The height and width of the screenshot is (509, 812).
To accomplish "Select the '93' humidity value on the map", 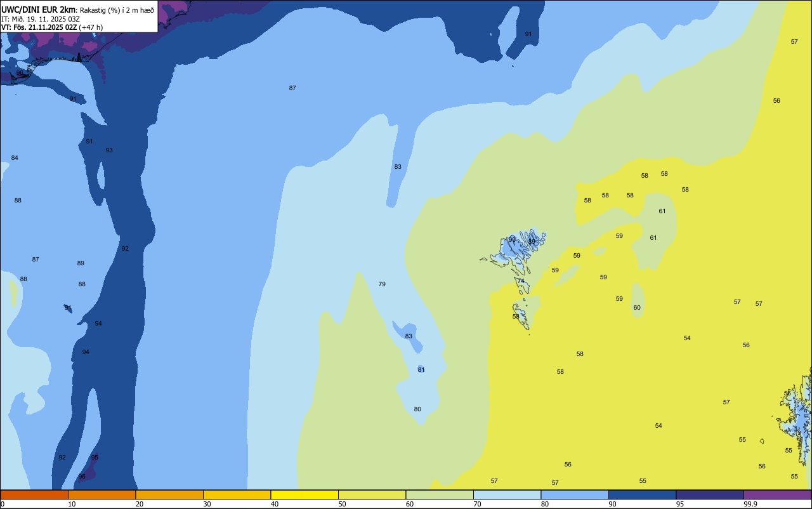I will point(109,150).
